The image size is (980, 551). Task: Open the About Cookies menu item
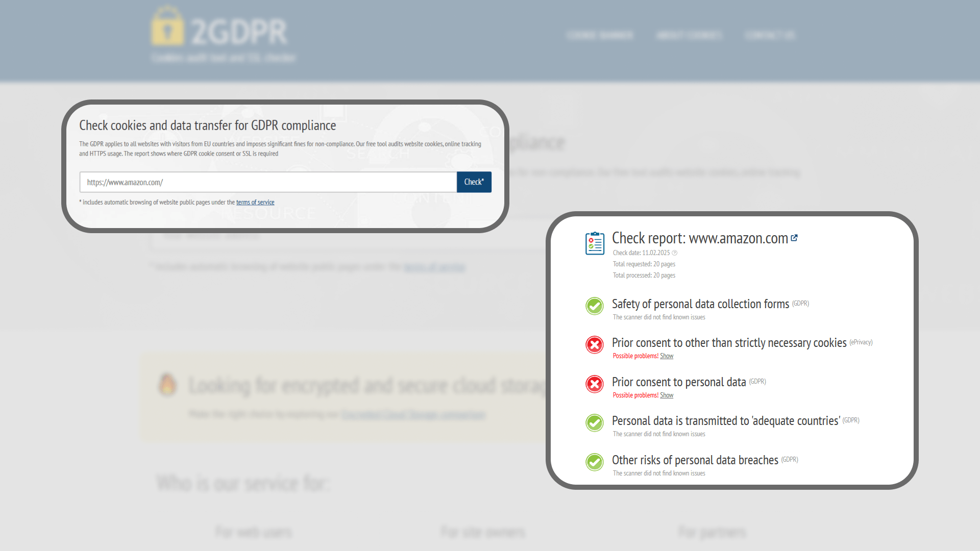[x=689, y=35]
